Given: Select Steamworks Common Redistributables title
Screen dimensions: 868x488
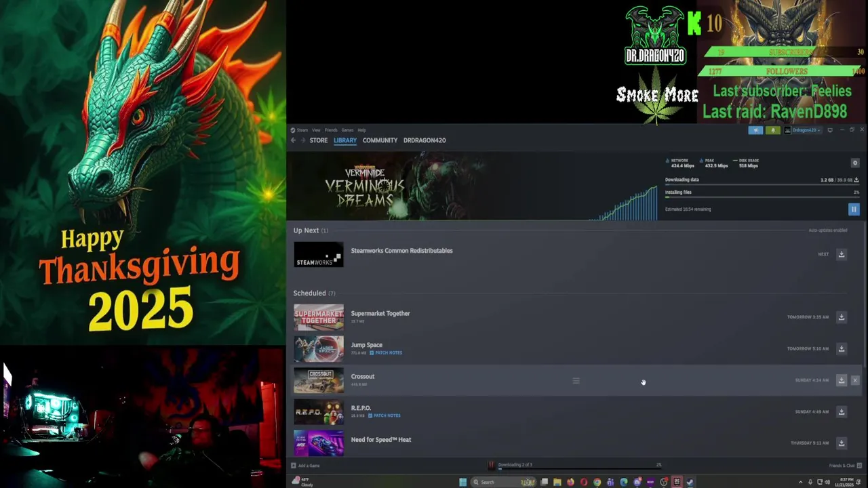Looking at the screenshot, I should [x=401, y=251].
